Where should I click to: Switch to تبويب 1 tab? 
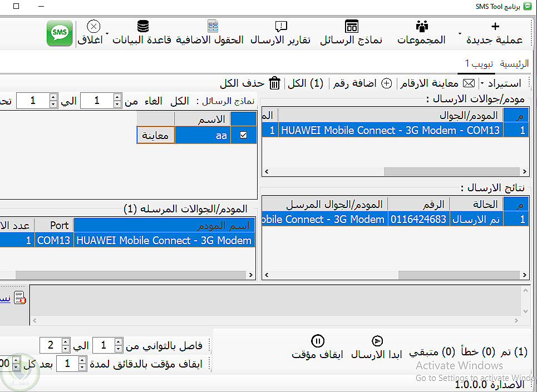[x=479, y=63]
